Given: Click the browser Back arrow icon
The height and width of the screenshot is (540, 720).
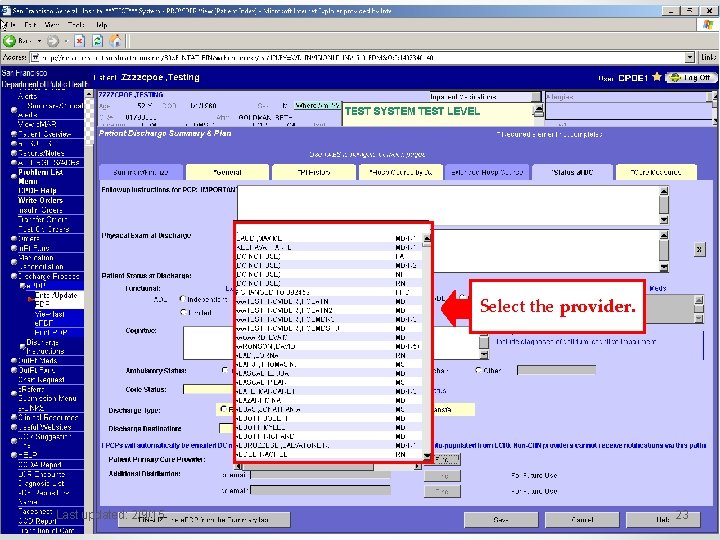Looking at the screenshot, I should (9, 41).
